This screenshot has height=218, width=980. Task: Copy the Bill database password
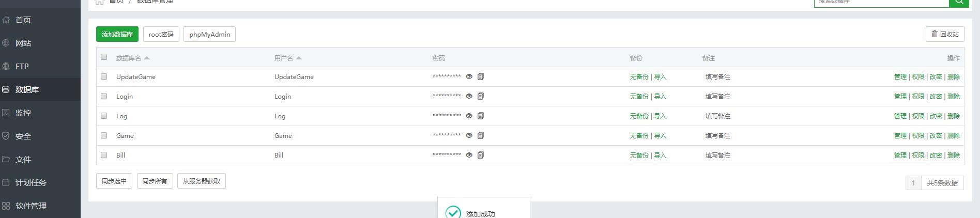(481, 155)
